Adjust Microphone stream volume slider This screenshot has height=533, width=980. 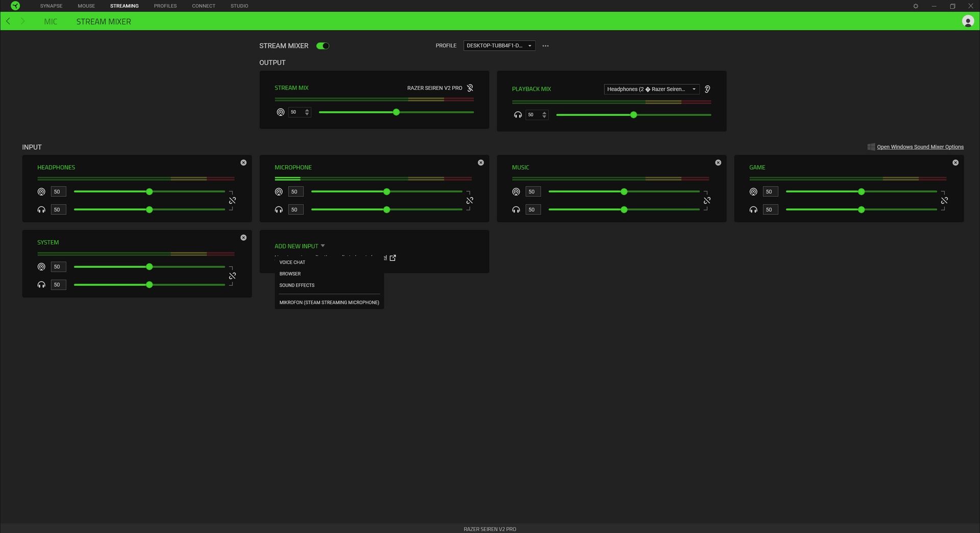point(387,192)
